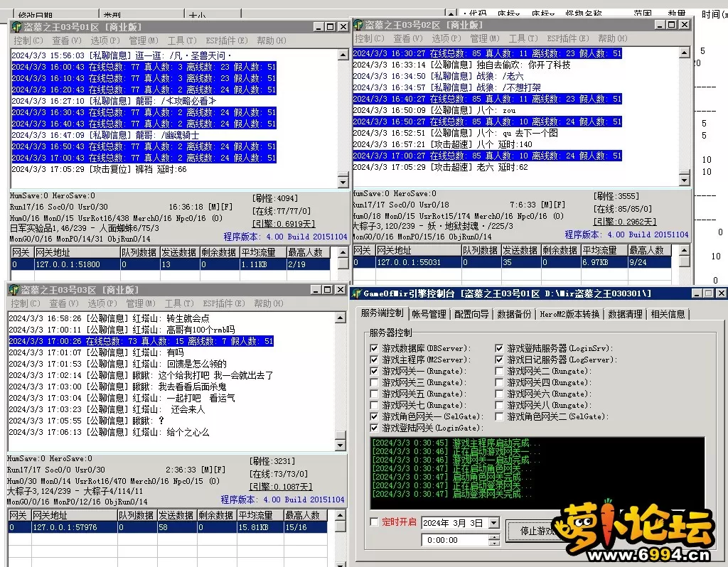
Task: Uncheck 游戏登陆网关(LoginGate)
Action: (374, 428)
